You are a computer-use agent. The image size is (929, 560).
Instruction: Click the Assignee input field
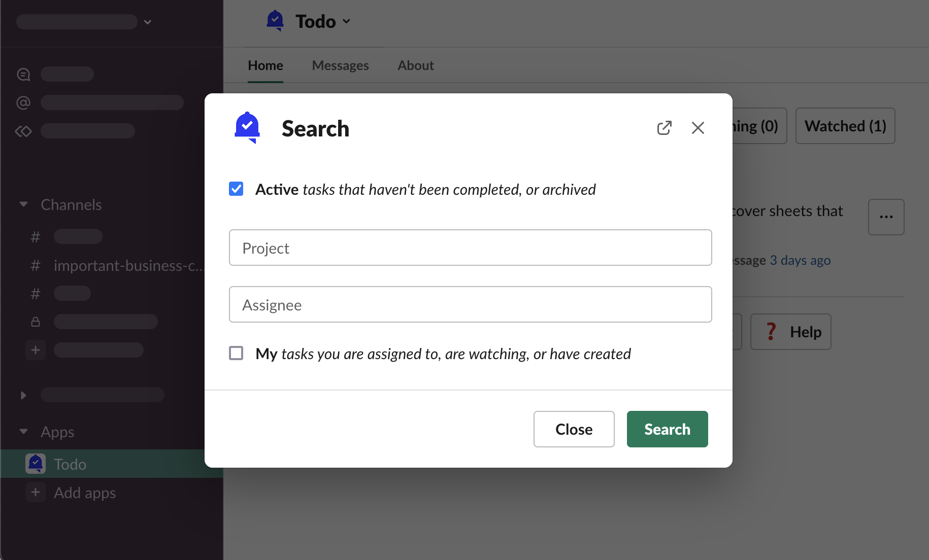coord(470,304)
